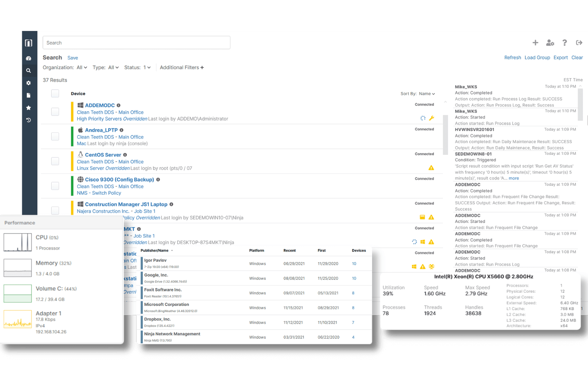Click the device list scrollbar thumb
The image size is (588, 392).
[445, 135]
